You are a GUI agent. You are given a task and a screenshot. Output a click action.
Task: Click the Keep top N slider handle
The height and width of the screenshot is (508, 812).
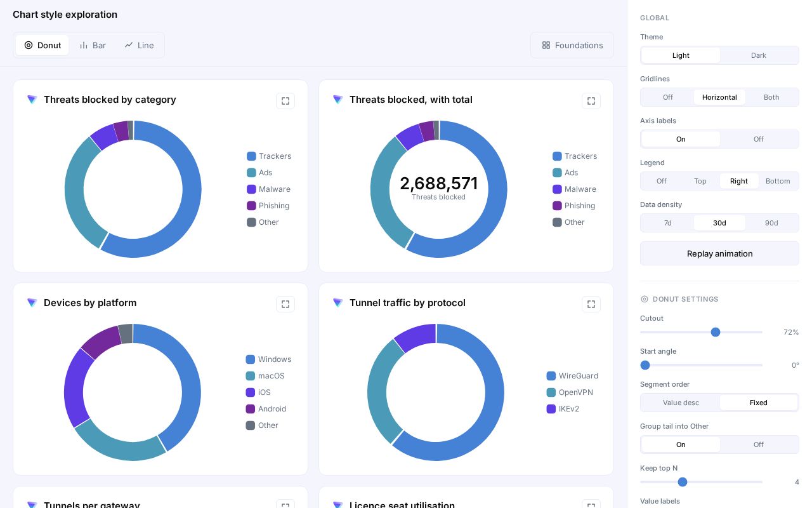tap(683, 482)
